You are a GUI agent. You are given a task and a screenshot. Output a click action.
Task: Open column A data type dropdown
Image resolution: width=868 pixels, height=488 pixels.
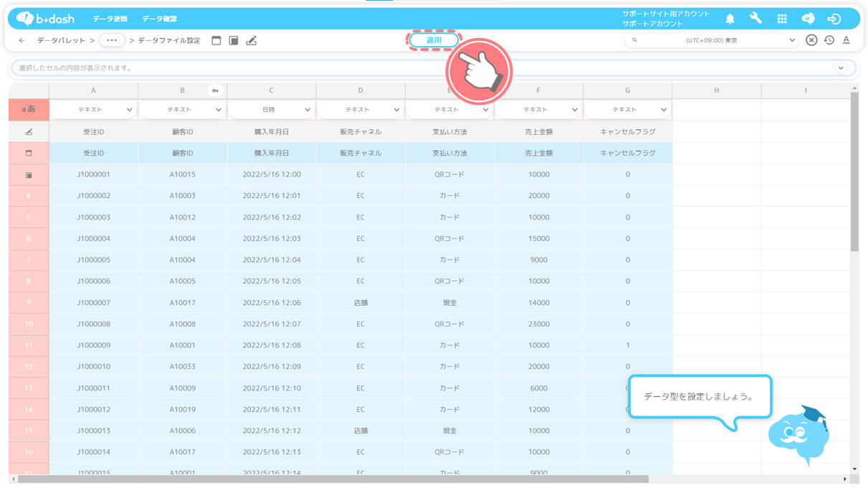93,110
